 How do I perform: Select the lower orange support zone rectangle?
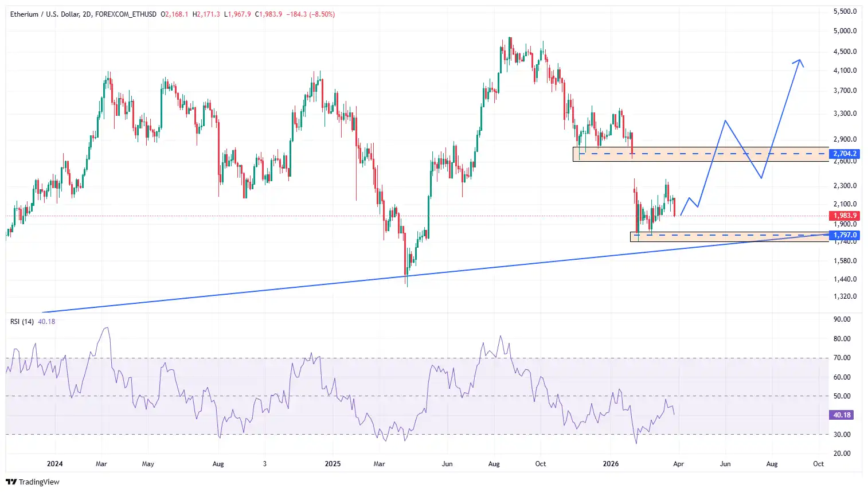tap(728, 238)
